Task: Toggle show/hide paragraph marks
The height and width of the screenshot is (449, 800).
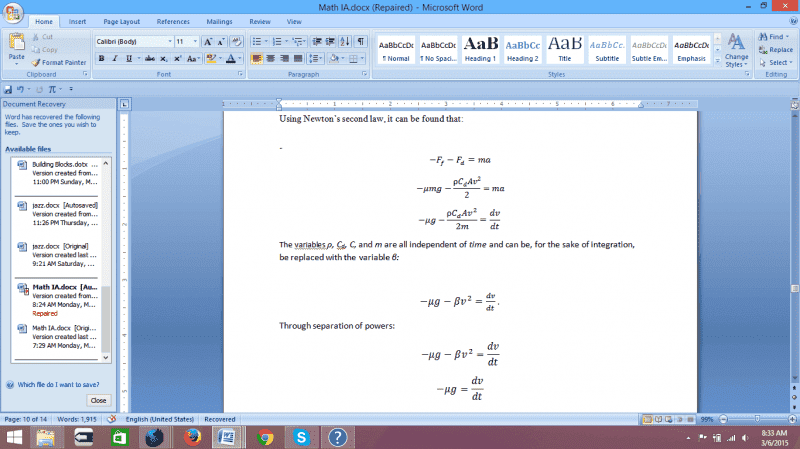Action: point(360,42)
